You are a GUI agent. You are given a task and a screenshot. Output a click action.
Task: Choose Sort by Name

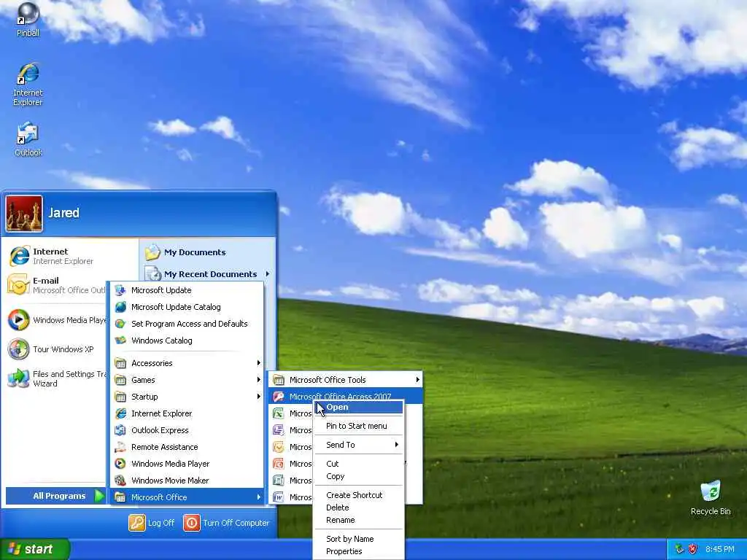point(359,539)
